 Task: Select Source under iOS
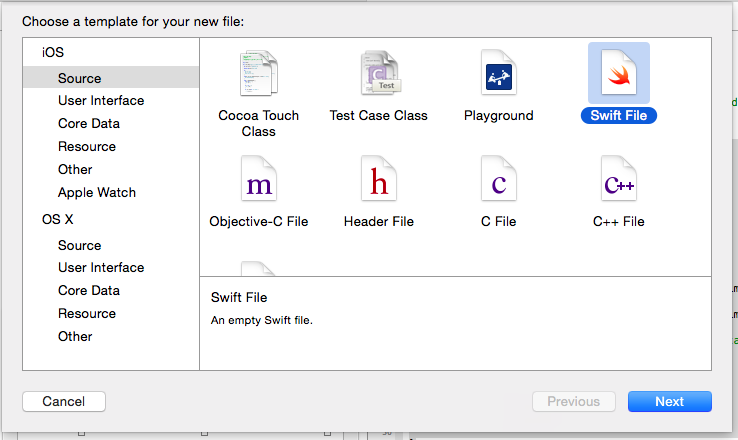click(x=111, y=78)
